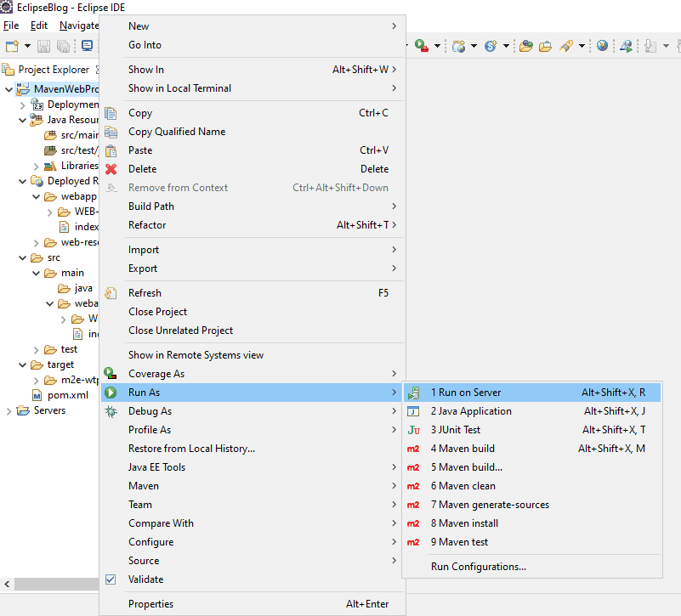Click the Coverage As icon in the menu
Viewport: 681px width, 616px height.
tap(111, 373)
